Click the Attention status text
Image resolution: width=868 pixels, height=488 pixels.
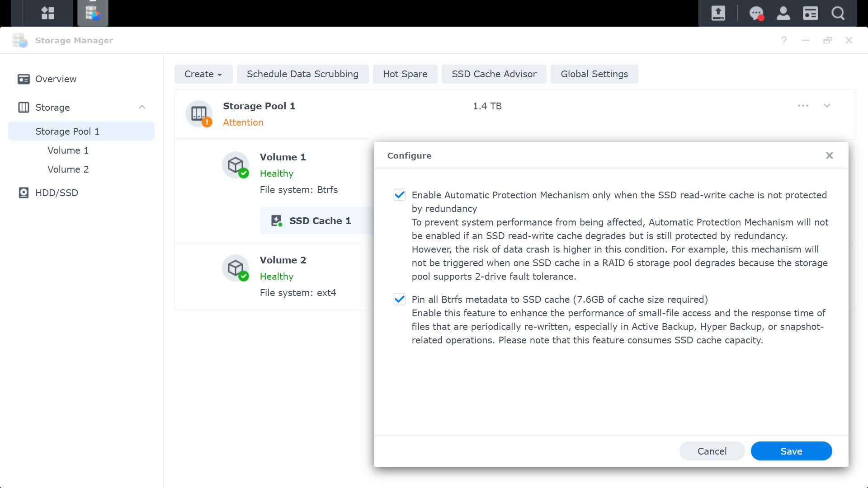click(243, 122)
